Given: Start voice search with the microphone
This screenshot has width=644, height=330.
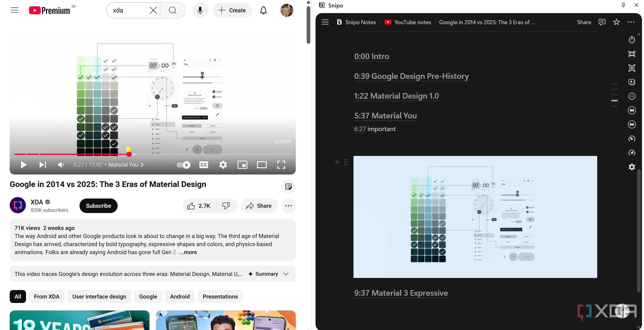Looking at the screenshot, I should pos(200,10).
